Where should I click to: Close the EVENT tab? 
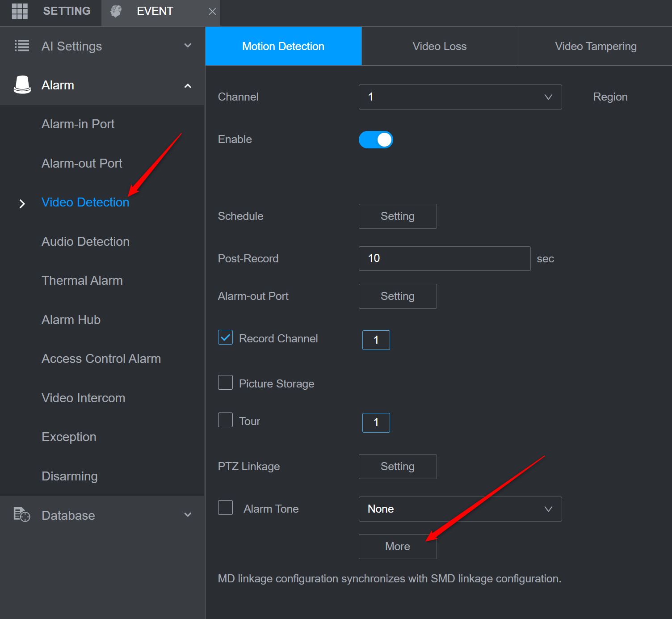pos(212,12)
